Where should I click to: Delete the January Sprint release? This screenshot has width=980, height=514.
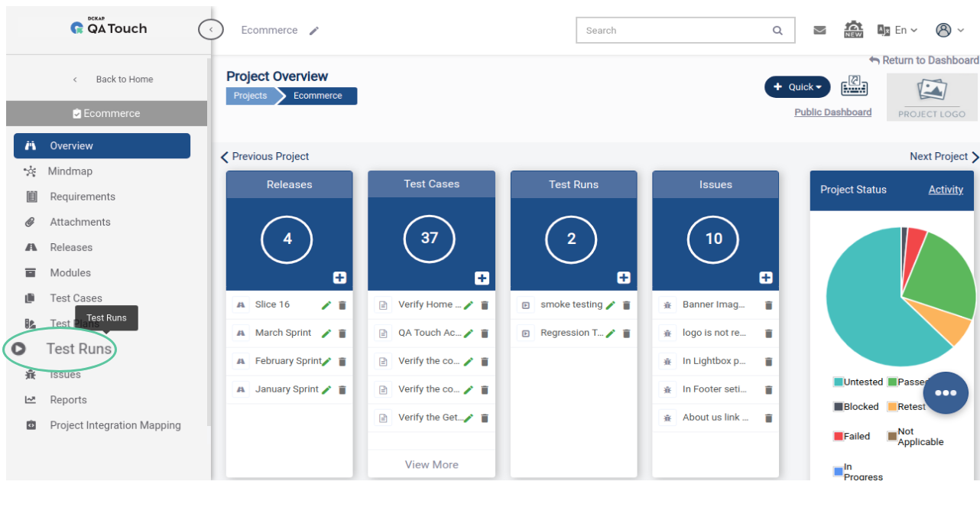[x=342, y=390]
